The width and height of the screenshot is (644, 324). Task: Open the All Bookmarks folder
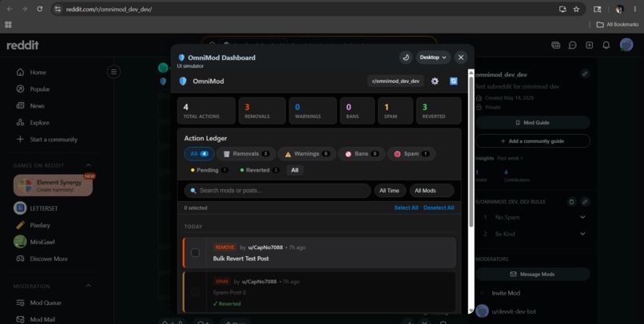pyautogui.click(x=618, y=25)
